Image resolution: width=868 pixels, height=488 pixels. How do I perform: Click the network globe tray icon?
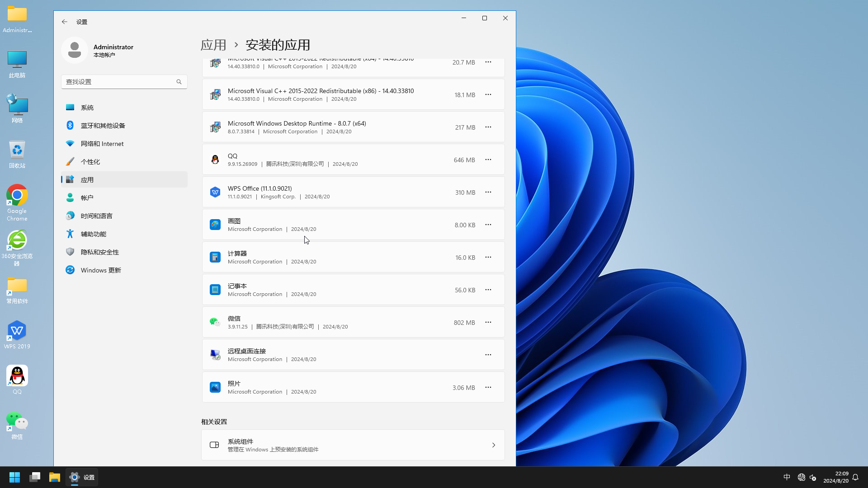click(801, 477)
